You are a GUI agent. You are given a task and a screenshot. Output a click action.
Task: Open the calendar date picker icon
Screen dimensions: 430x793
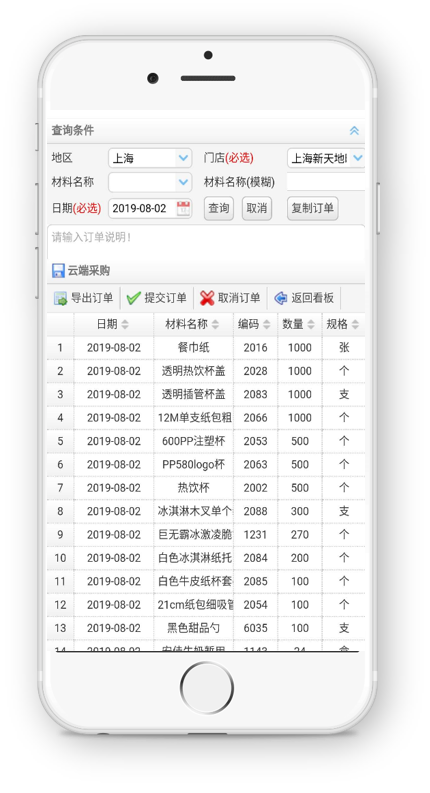[x=183, y=208]
